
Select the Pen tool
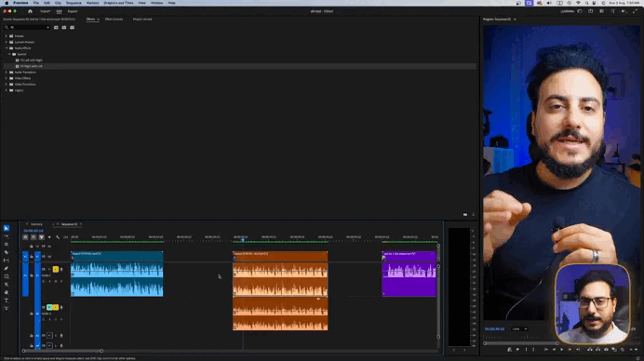(7, 268)
